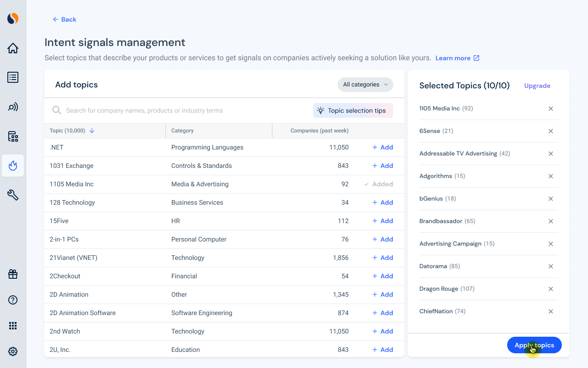Select 2D Animation Software topic name
The image size is (588, 368).
[x=83, y=313]
